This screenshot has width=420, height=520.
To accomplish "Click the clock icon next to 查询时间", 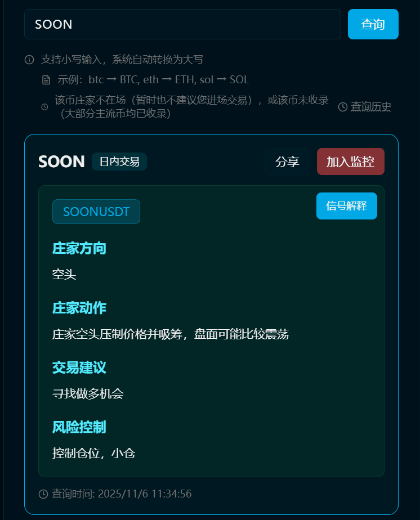I will click(x=43, y=494).
